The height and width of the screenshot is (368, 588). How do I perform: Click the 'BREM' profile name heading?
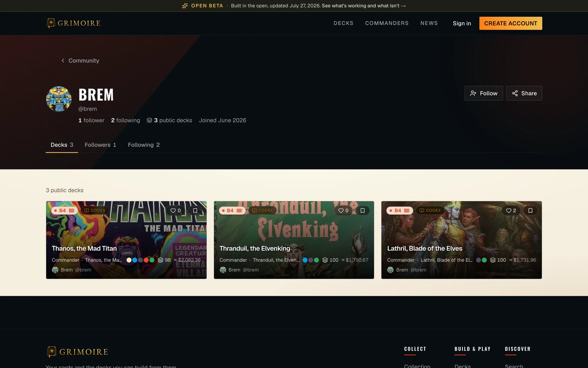point(96,95)
